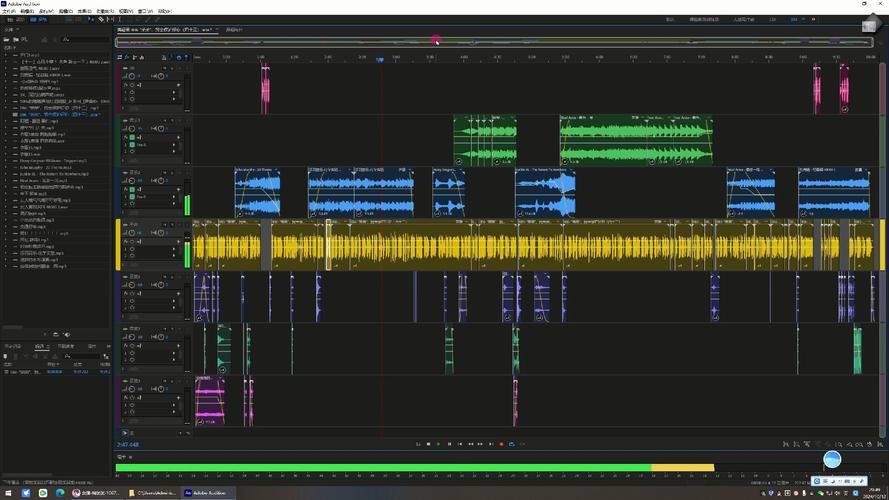Show the Effects (fx) track controls
The image size is (889, 500).
click(x=127, y=57)
